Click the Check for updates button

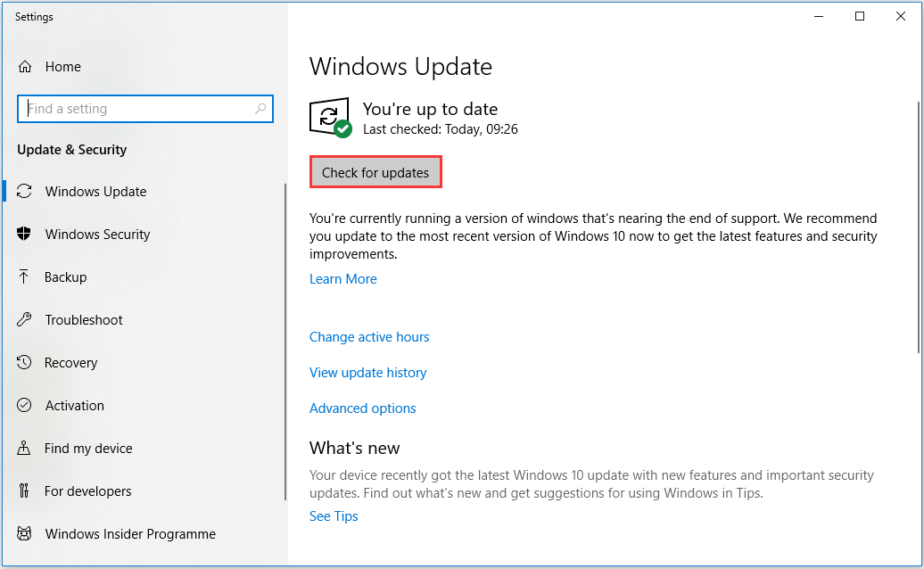[375, 173]
